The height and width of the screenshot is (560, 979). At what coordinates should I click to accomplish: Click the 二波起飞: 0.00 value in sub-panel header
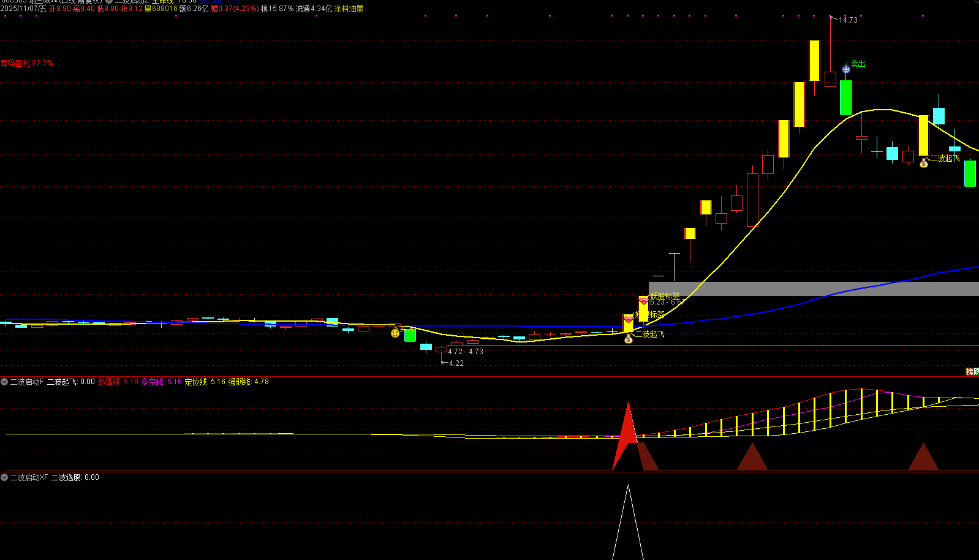click(71, 382)
